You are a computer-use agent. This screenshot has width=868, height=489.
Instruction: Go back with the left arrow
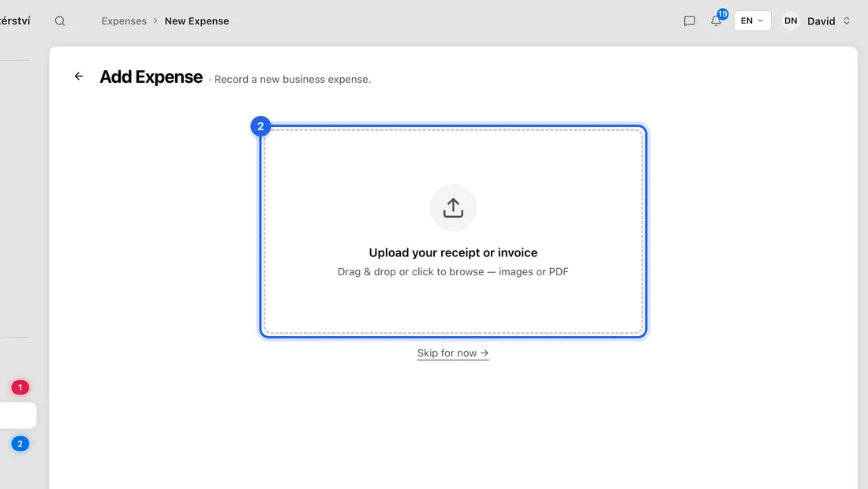click(x=79, y=77)
